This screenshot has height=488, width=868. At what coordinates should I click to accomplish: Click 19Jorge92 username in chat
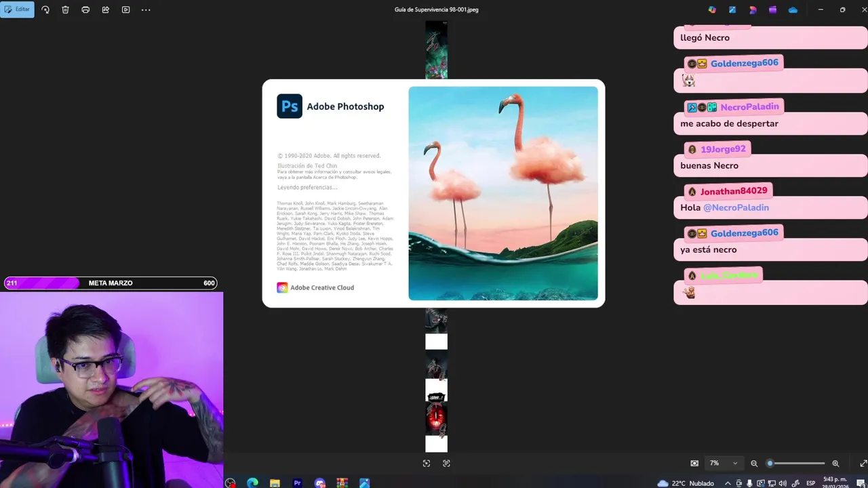pos(723,149)
